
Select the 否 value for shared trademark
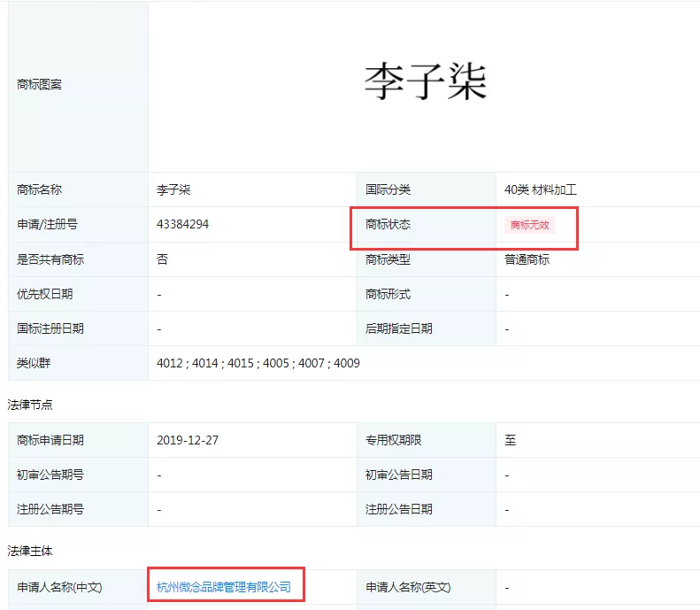pos(163,259)
